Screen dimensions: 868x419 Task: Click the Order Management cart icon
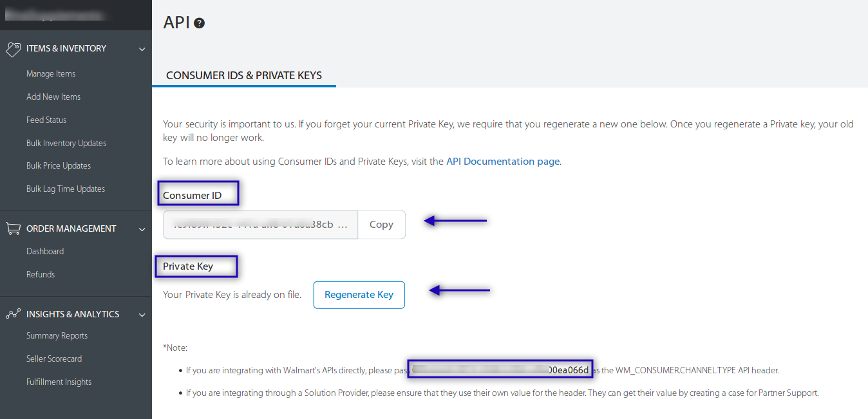pyautogui.click(x=13, y=228)
